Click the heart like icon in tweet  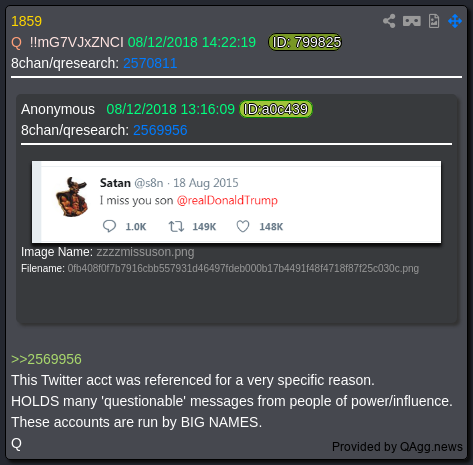point(243,226)
